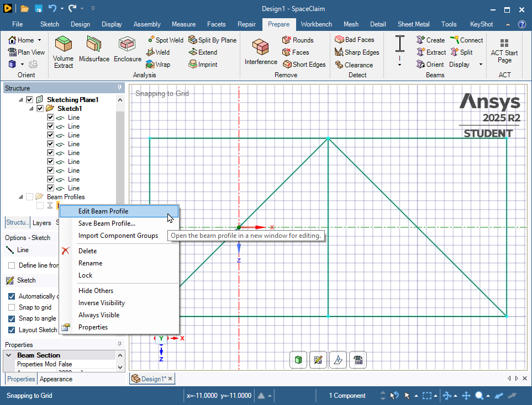Viewport: 532px width, 405px height.
Task: Open the Home view dropdown arrow
Action: point(39,40)
